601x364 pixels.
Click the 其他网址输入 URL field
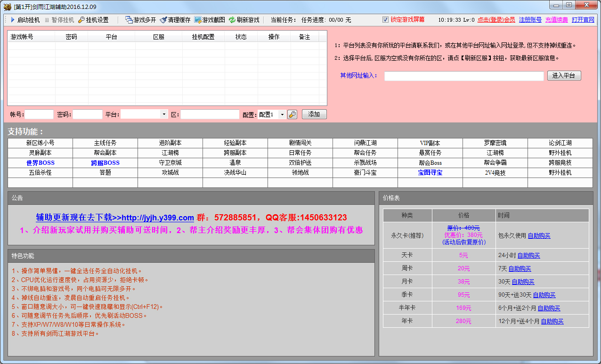point(464,76)
